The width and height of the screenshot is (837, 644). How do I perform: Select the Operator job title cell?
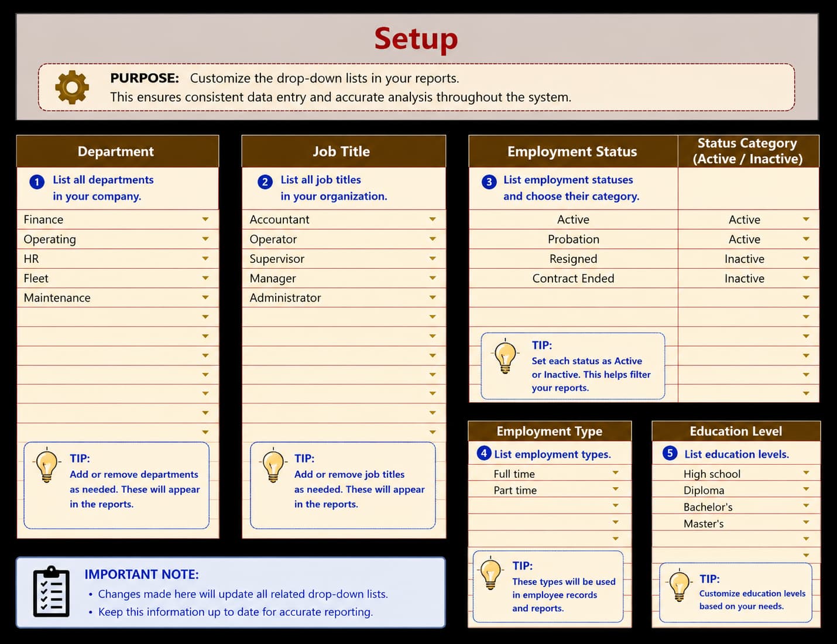tap(344, 239)
